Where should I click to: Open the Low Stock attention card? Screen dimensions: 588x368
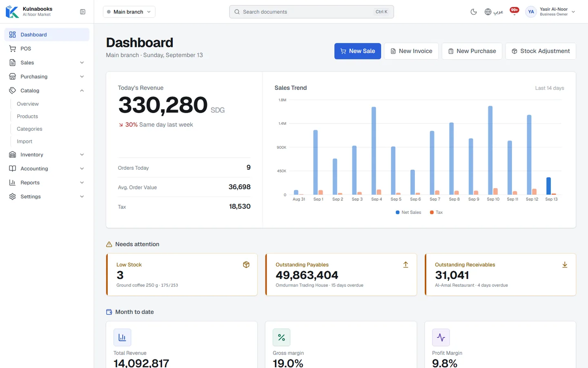[x=182, y=274]
